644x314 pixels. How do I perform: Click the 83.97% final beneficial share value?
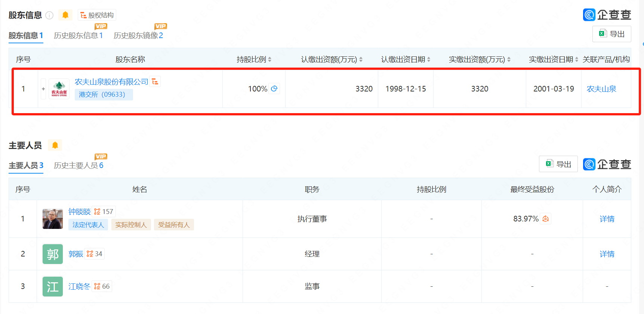526,219
